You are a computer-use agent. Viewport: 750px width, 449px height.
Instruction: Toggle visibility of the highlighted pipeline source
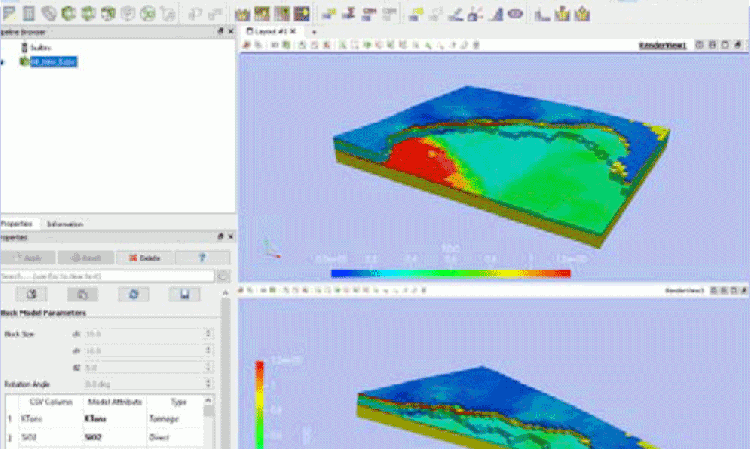click(x=5, y=62)
